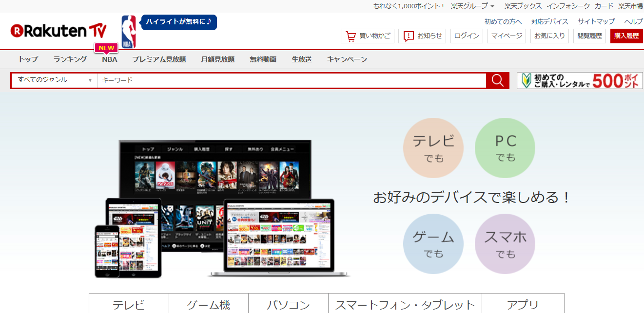Click もれなく1,000ポイント！ link
This screenshot has height=313, width=644.
coord(409,6)
